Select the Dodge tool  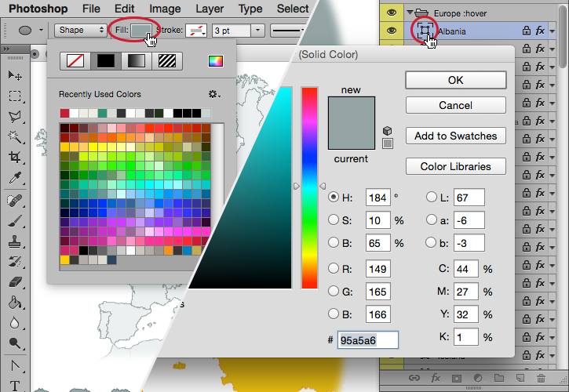pos(15,343)
